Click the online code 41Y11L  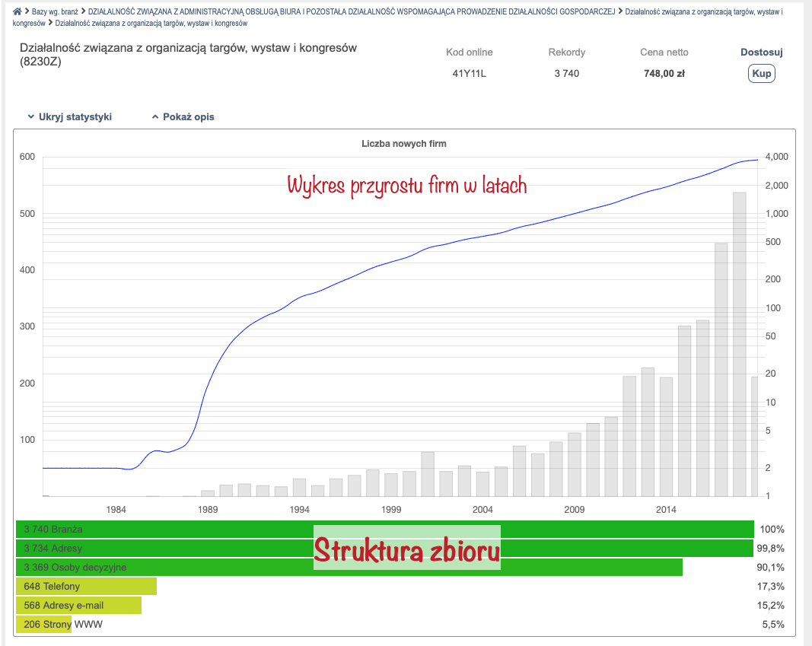469,74
